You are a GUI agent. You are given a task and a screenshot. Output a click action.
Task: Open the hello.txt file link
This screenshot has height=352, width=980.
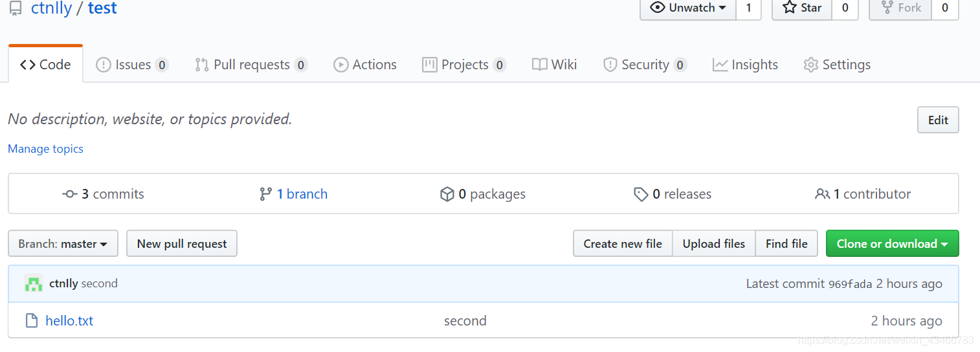coord(69,321)
